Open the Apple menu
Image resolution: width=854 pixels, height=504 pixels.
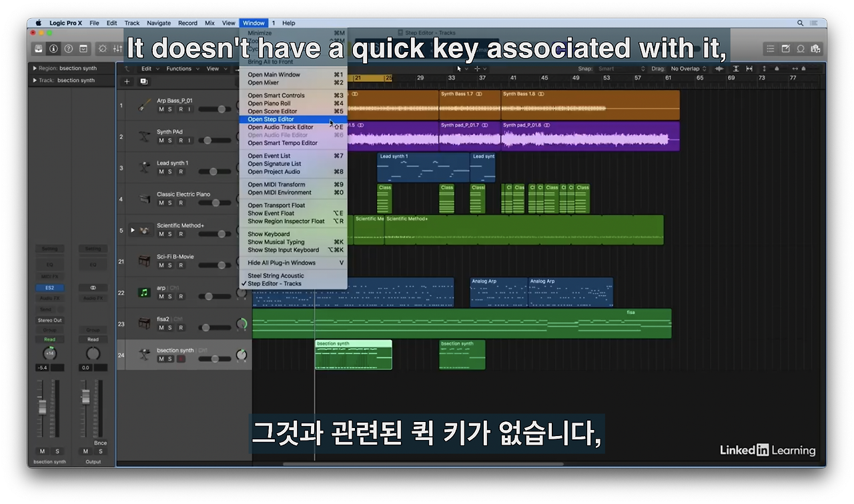pos(38,23)
